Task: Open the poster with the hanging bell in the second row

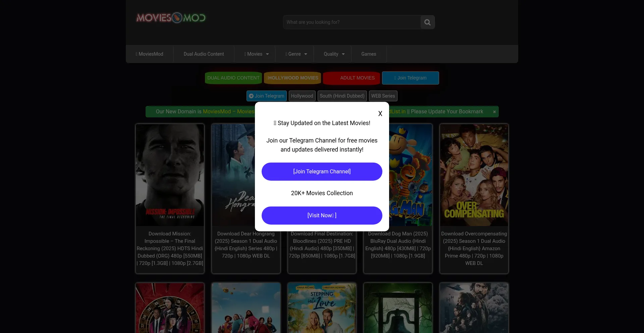Action: coord(398,308)
